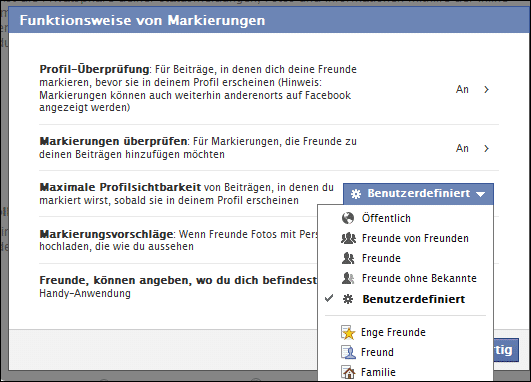Select Freunde von Freunden option
This screenshot has height=382, width=531.
405,238
